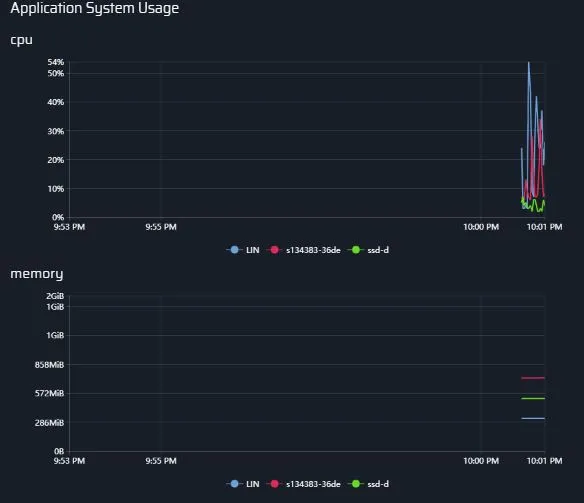This screenshot has height=503, width=584.
Task: Click 9:53 PM label under cpu chart
Action: tap(69, 227)
